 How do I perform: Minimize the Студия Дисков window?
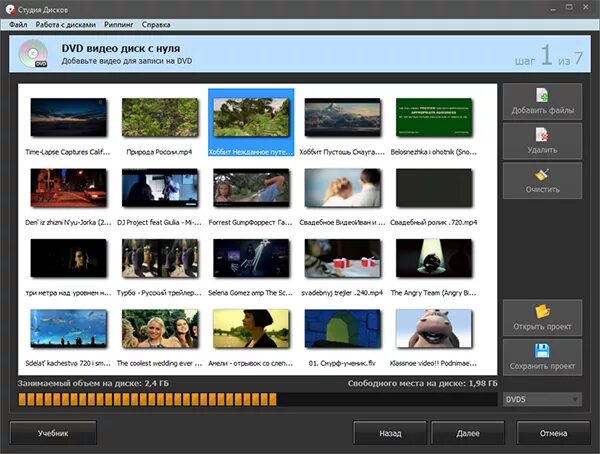553,8
